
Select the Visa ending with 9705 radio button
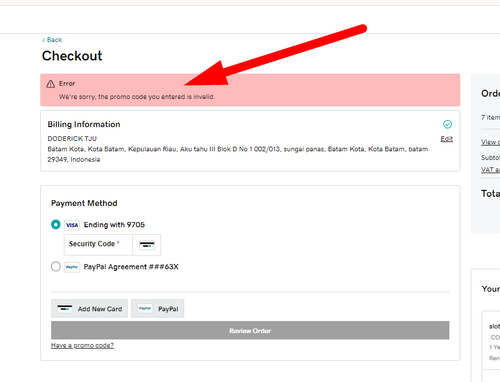click(x=56, y=225)
